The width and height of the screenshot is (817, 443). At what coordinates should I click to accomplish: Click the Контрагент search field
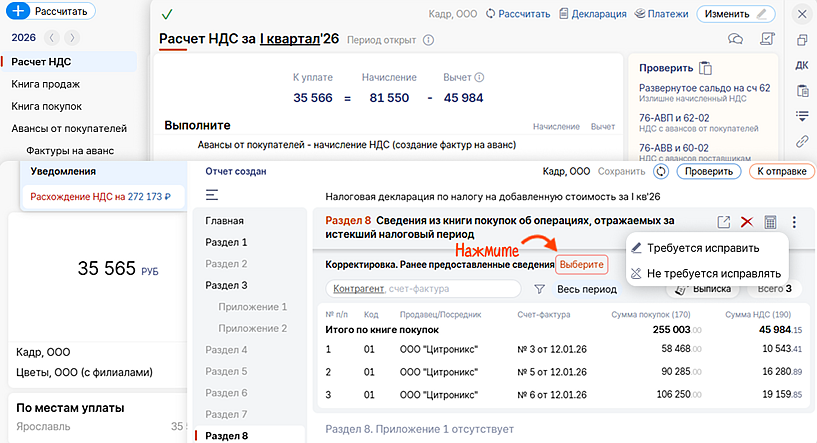[423, 289]
